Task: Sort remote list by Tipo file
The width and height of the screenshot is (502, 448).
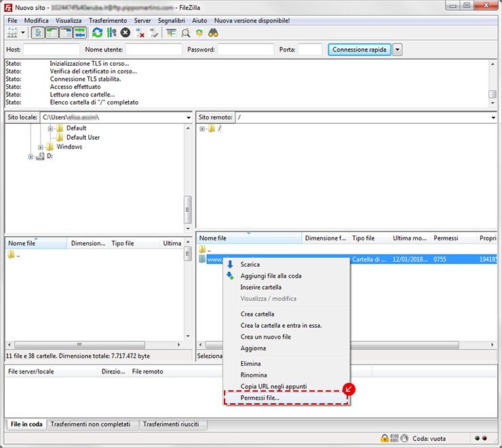Action: (370, 238)
